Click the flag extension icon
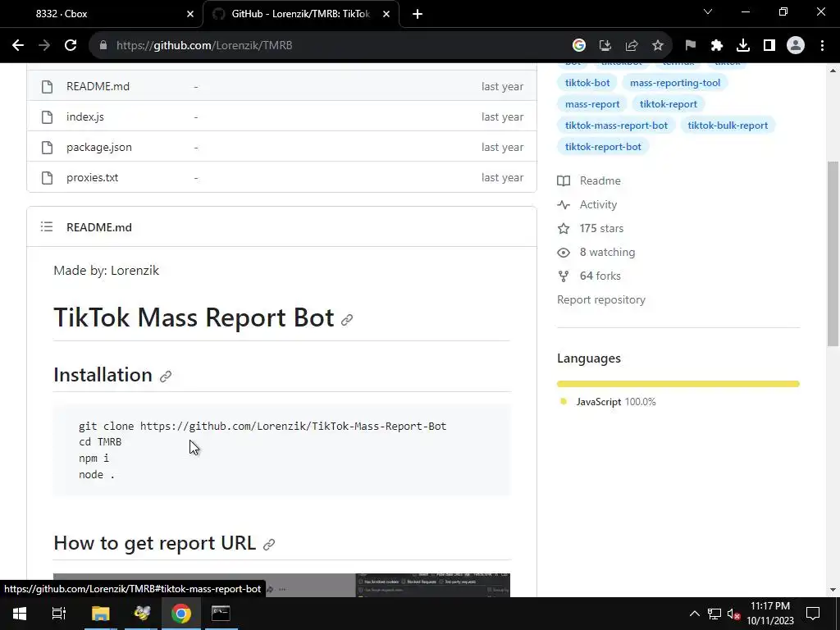 [690, 46]
